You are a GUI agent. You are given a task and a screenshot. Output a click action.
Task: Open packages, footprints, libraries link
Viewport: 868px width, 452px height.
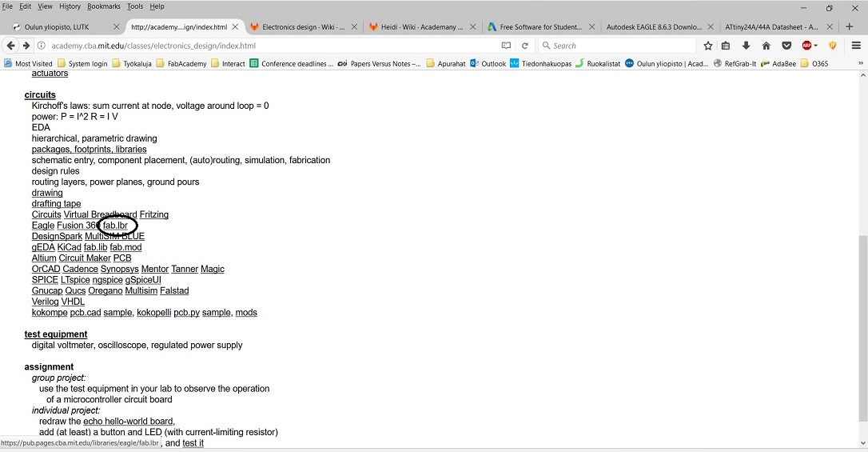pos(90,150)
